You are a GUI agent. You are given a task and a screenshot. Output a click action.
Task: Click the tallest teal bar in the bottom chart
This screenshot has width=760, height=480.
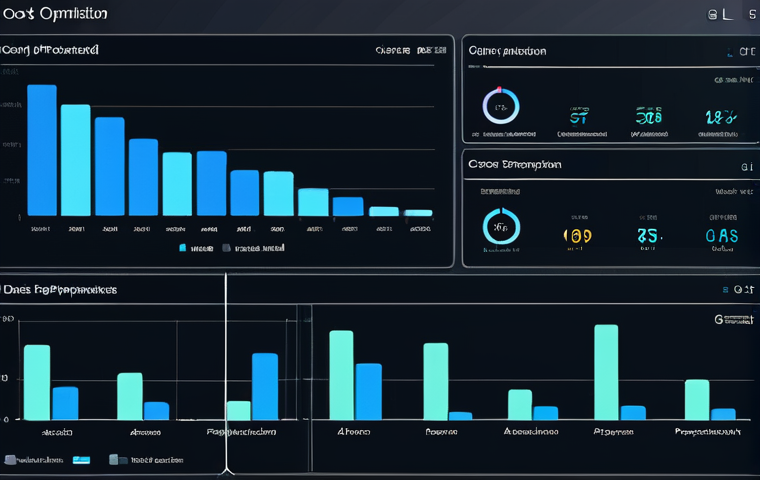pos(606,372)
